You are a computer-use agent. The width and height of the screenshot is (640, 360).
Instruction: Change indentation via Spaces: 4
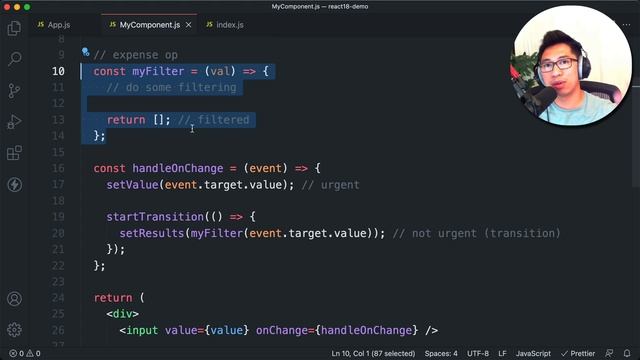tap(441, 353)
